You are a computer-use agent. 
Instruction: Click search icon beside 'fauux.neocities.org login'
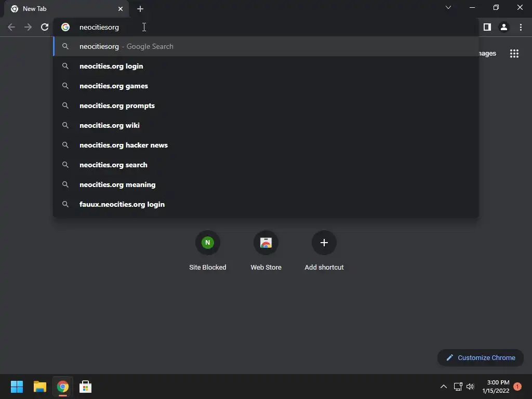pos(65,204)
